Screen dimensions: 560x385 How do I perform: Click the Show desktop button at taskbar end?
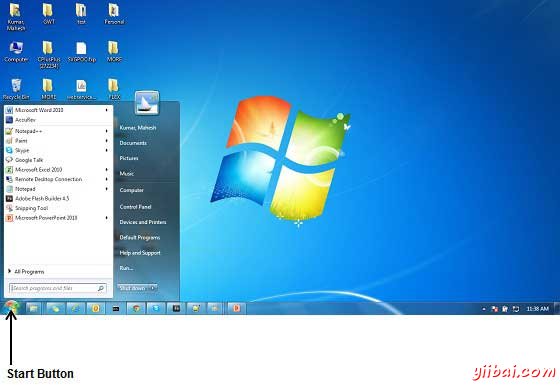click(557, 308)
